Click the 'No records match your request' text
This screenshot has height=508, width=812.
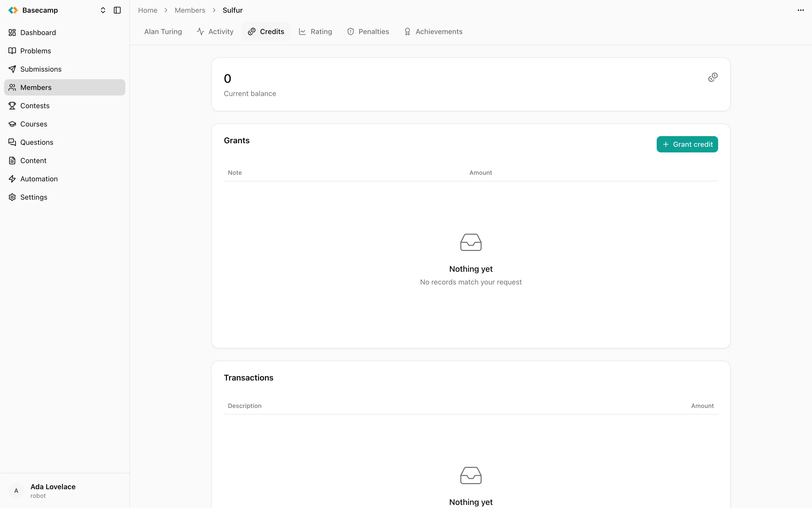pos(471,282)
